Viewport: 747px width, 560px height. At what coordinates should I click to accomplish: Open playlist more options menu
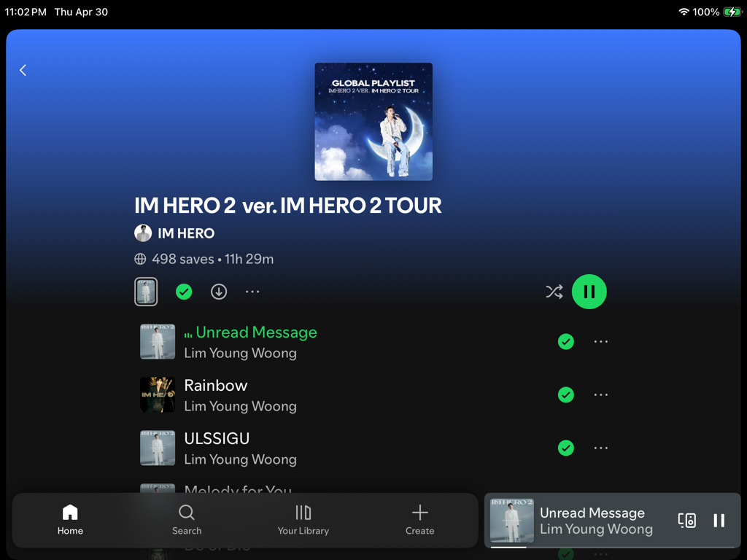pos(252,292)
